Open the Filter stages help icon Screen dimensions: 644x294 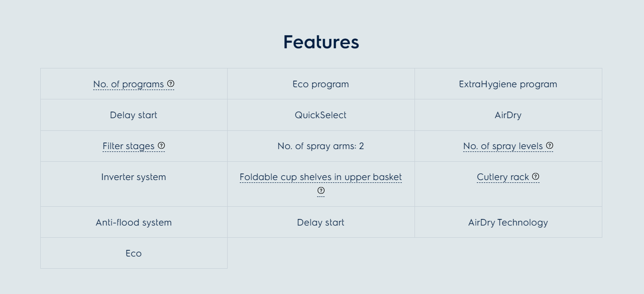click(x=162, y=145)
